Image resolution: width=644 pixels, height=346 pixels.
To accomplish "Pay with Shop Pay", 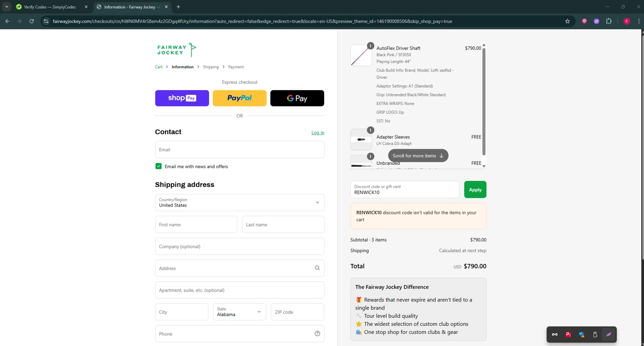I will tap(182, 98).
